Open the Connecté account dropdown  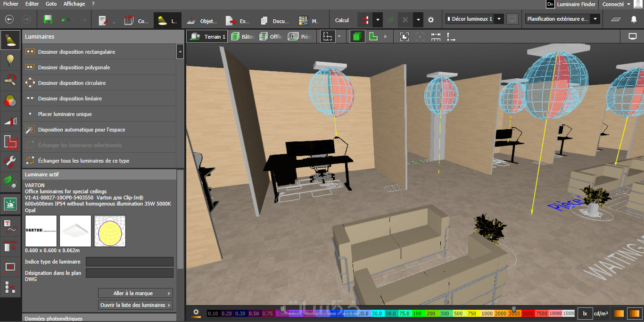coord(616,4)
